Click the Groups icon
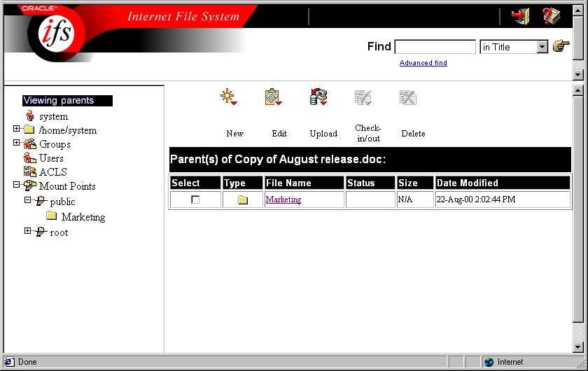588x371 pixels. coord(29,143)
